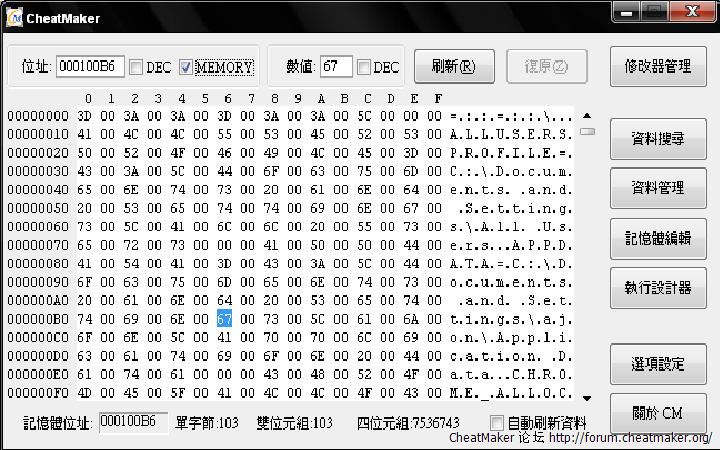Open the 修改器管理 trainer manager
The height and width of the screenshot is (450, 720).
point(658,67)
